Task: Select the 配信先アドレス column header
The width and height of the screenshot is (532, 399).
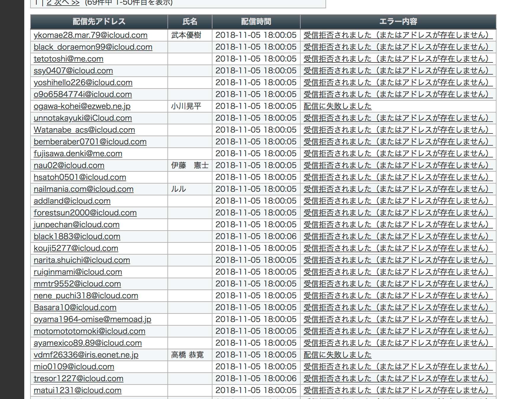Action: (x=99, y=22)
